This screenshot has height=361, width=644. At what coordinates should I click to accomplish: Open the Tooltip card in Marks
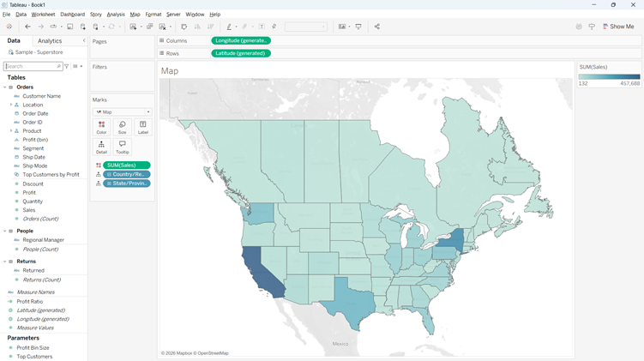(122, 147)
